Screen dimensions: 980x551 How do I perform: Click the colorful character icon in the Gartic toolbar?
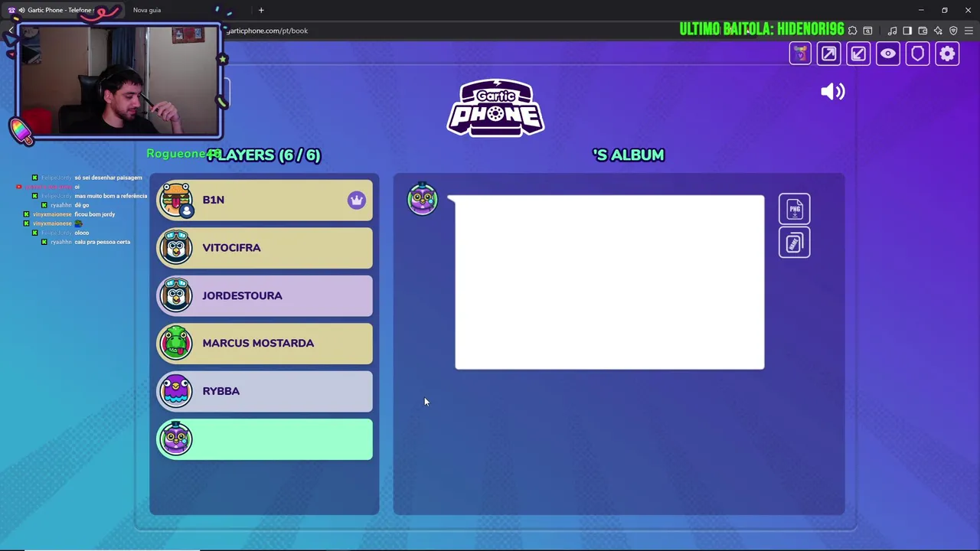pos(800,54)
